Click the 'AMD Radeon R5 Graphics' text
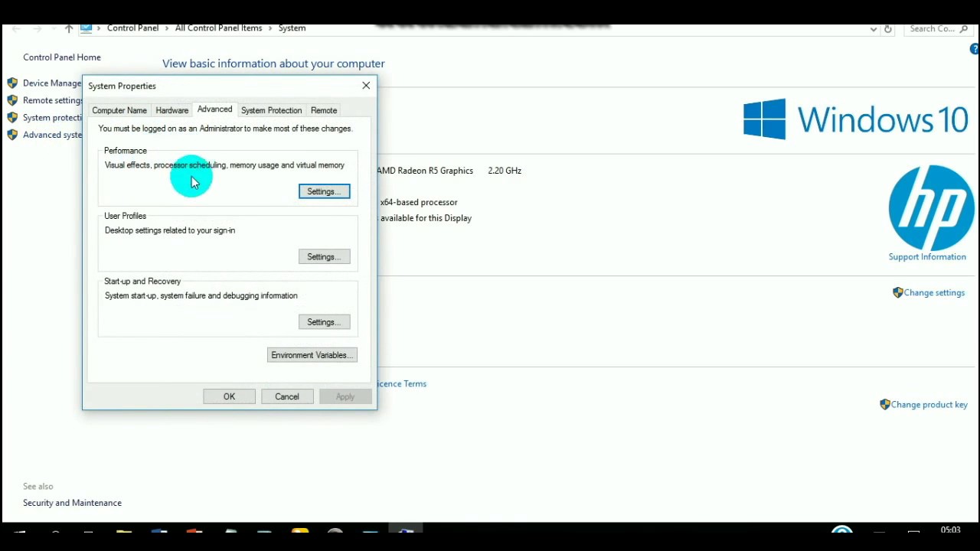The width and height of the screenshot is (980, 551). [425, 171]
